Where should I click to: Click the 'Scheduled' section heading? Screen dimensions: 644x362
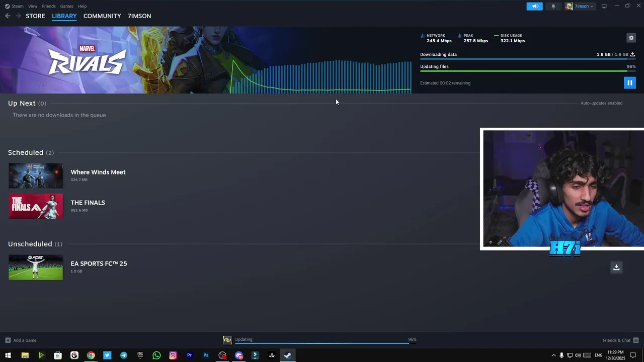click(x=26, y=152)
